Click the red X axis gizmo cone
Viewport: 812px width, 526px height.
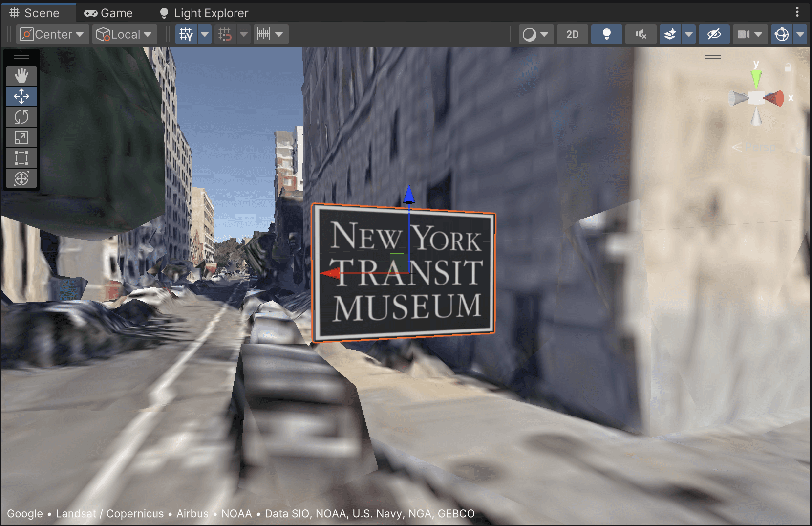point(774,98)
